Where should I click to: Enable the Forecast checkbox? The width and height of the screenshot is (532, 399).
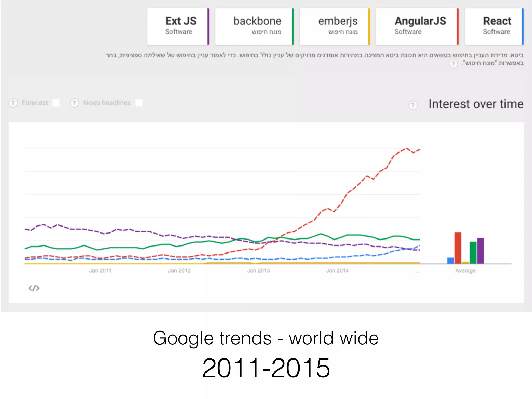coord(56,103)
